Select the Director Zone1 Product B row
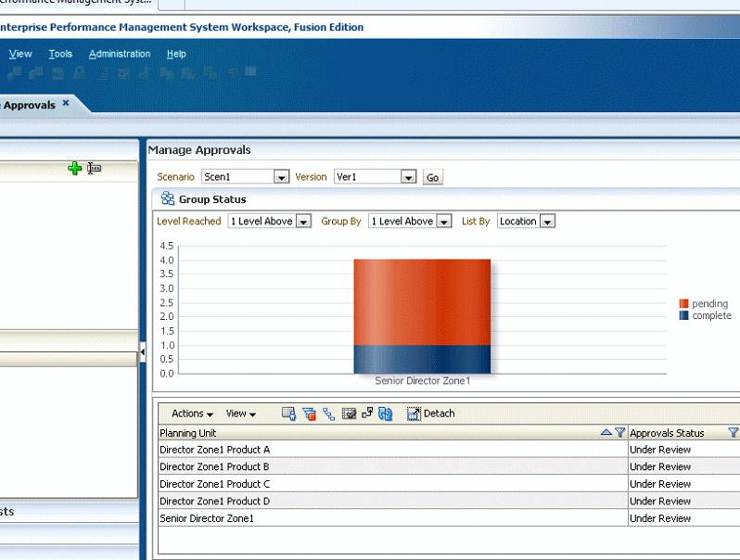Image resolution: width=740 pixels, height=560 pixels. [x=215, y=467]
